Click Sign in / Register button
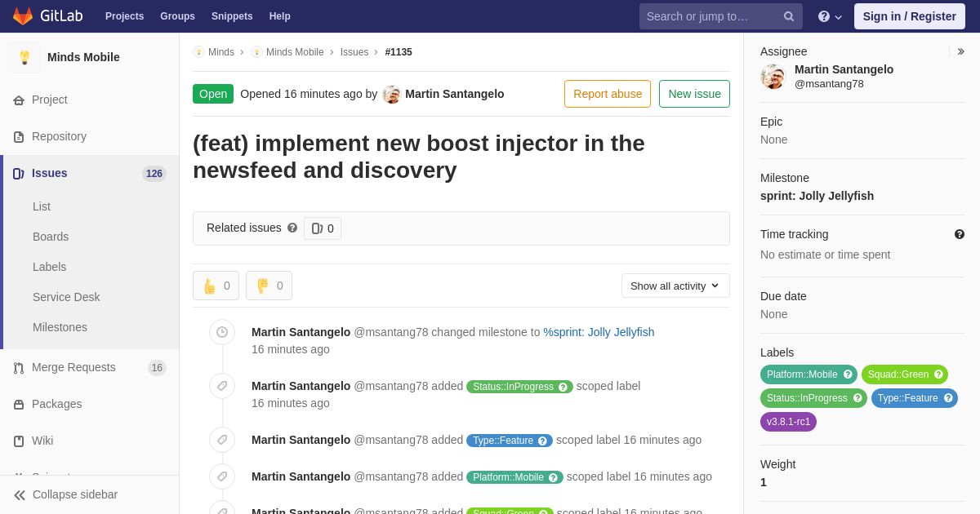The image size is (980, 514). pos(909,16)
